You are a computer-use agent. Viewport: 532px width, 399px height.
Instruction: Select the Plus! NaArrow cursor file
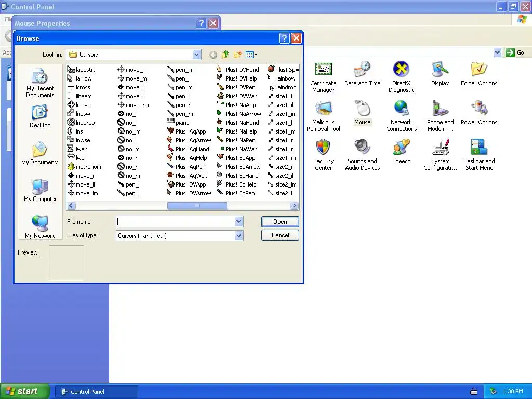[x=239, y=114]
